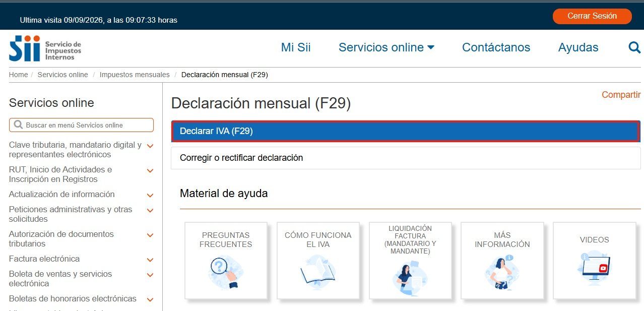Screen dimensions: 644x311
Task: Click the question mark magnifier illustration
Action: click(225, 272)
